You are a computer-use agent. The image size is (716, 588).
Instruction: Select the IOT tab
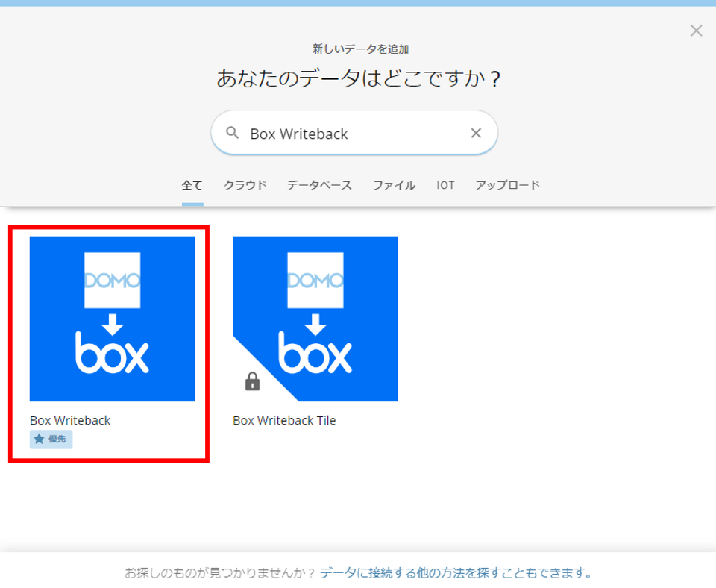pyautogui.click(x=445, y=185)
